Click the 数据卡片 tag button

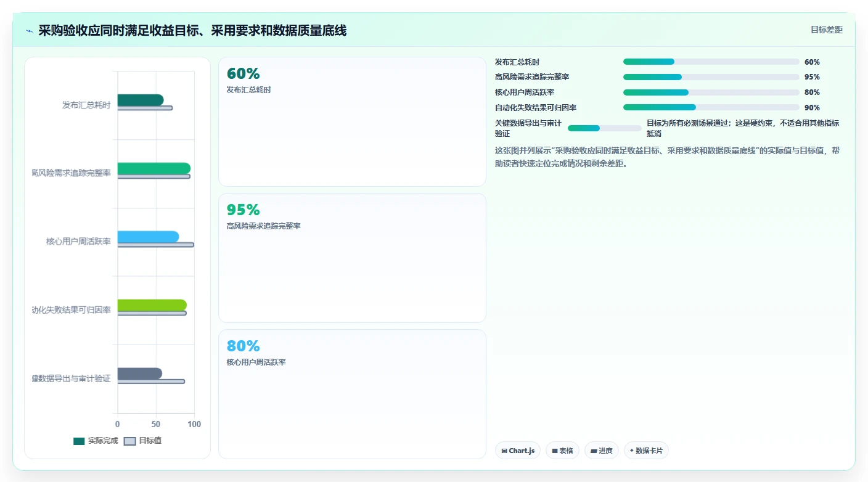click(646, 451)
